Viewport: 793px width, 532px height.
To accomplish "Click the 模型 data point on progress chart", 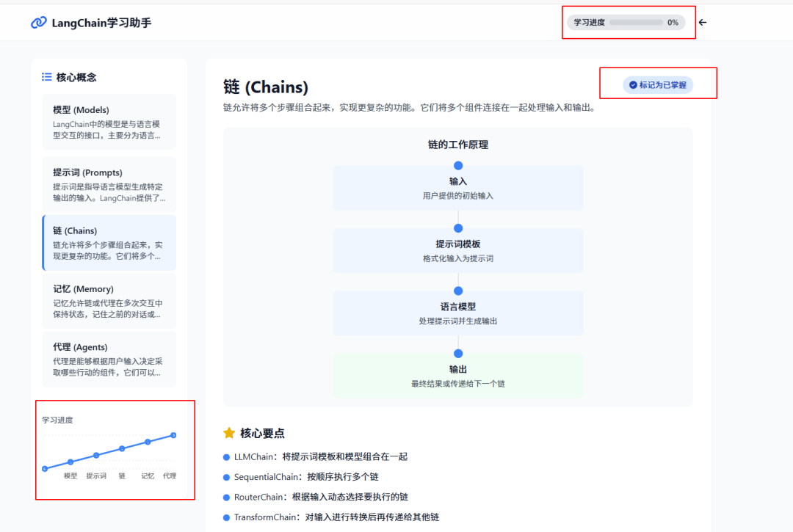I will click(70, 462).
